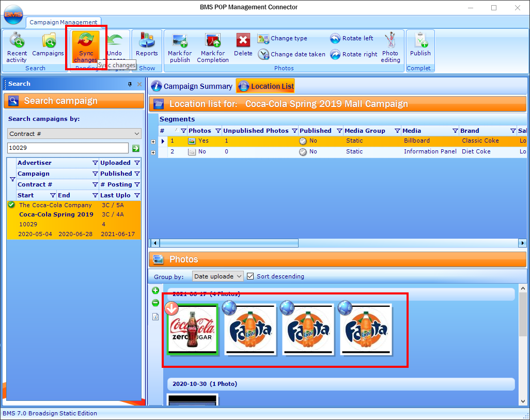Viewport: 530px width, 420px height.
Task: Rotate the photo left
Action: [352, 38]
